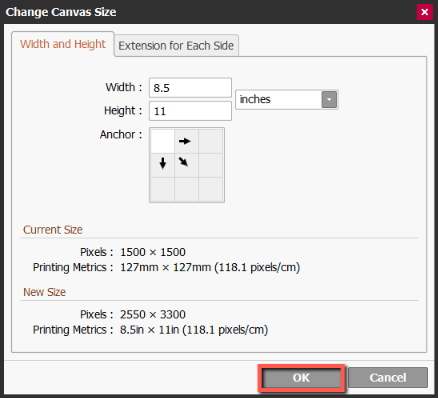Select the bottom-center anchor cell

tap(186, 189)
